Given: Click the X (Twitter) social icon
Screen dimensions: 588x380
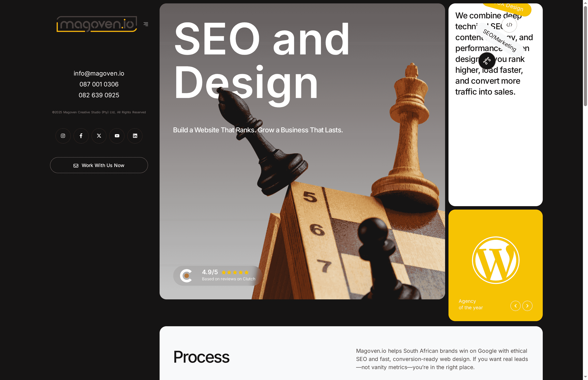Looking at the screenshot, I should click(99, 136).
